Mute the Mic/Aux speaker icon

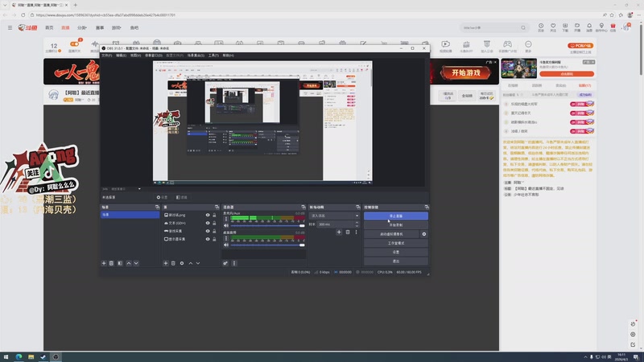point(226,225)
